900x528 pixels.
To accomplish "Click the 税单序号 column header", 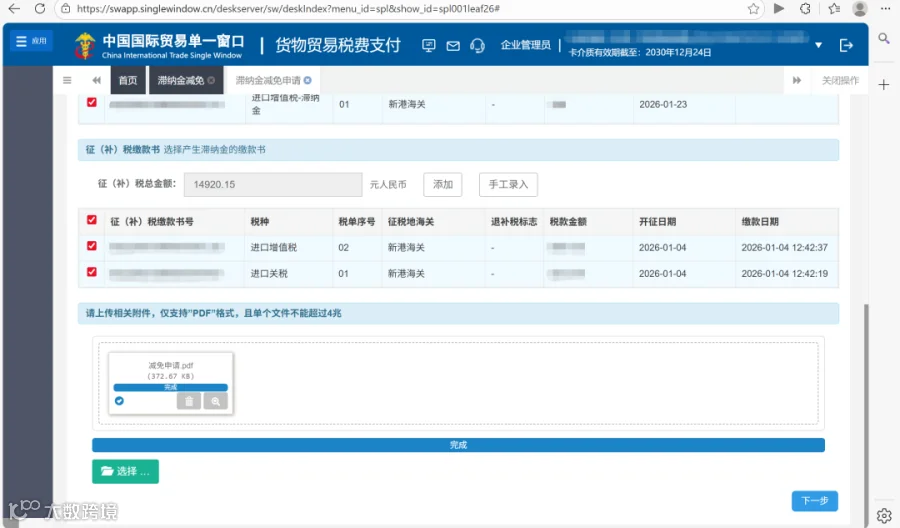I will [x=356, y=222].
